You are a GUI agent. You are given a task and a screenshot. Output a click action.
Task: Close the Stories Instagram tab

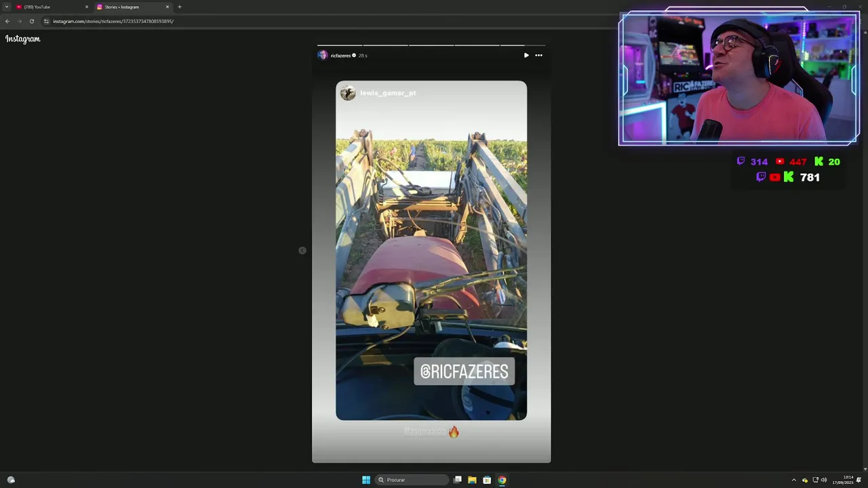pos(167,7)
